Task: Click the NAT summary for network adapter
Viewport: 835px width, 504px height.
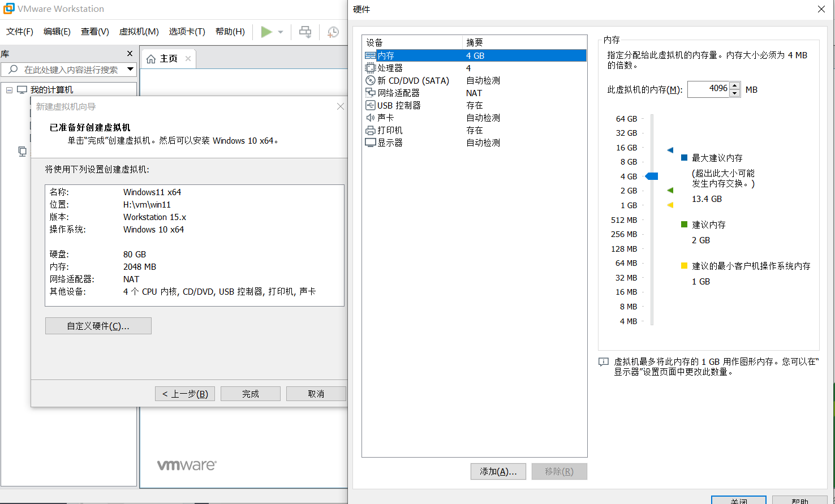Action: [474, 93]
